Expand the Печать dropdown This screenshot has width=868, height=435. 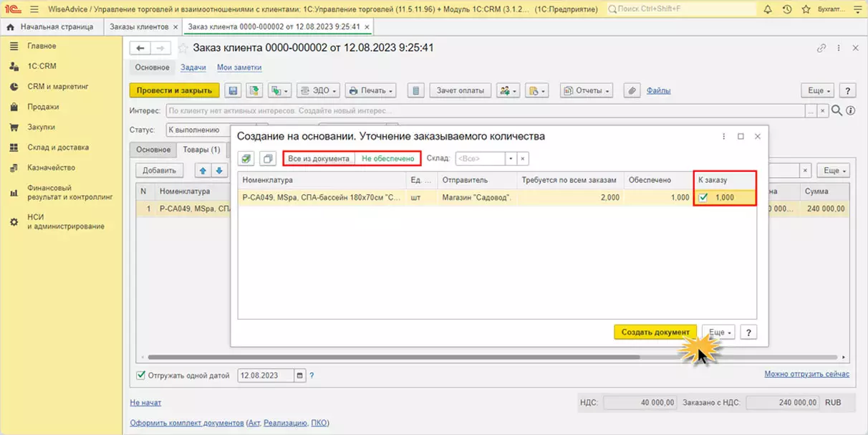(x=370, y=91)
